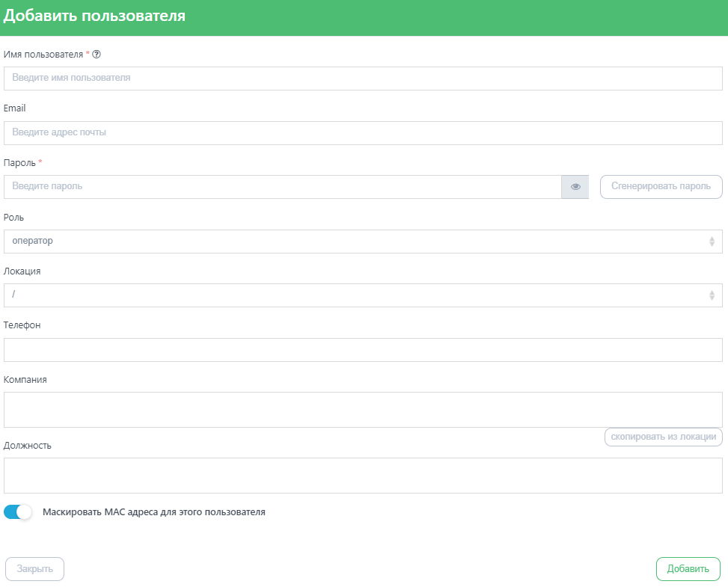The height and width of the screenshot is (587, 728).
Task: Click the Компания field label
Action: 25,380
